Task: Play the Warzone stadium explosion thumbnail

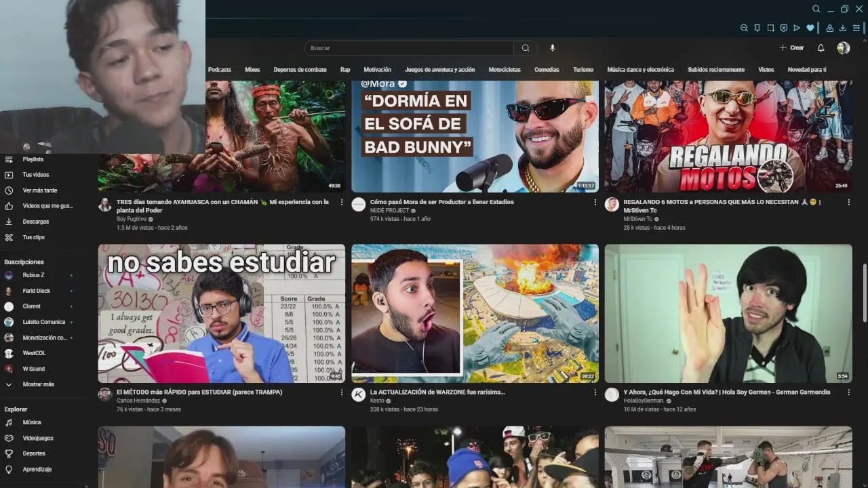Action: pyautogui.click(x=475, y=314)
